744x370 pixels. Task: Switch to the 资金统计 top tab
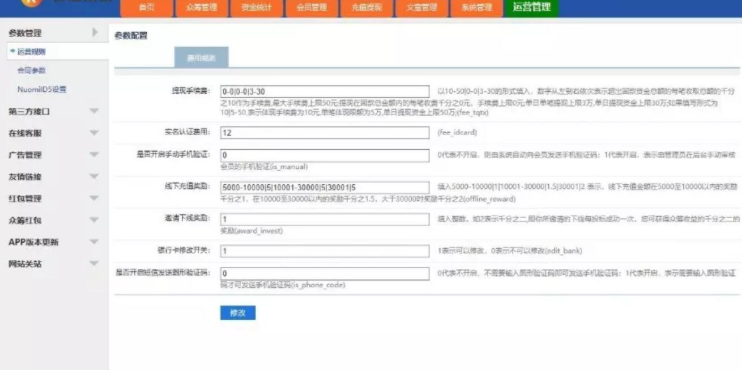pos(257,8)
